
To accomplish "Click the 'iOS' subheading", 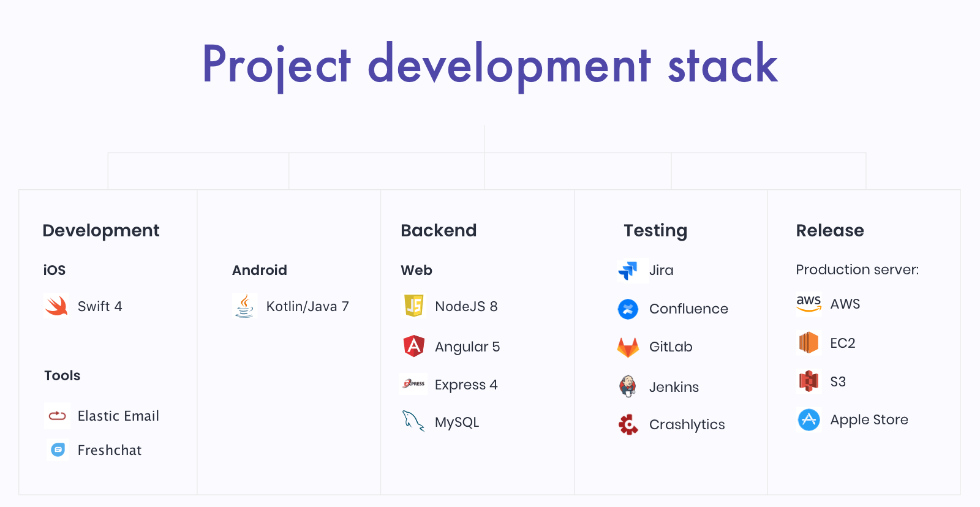I will pos(54,270).
